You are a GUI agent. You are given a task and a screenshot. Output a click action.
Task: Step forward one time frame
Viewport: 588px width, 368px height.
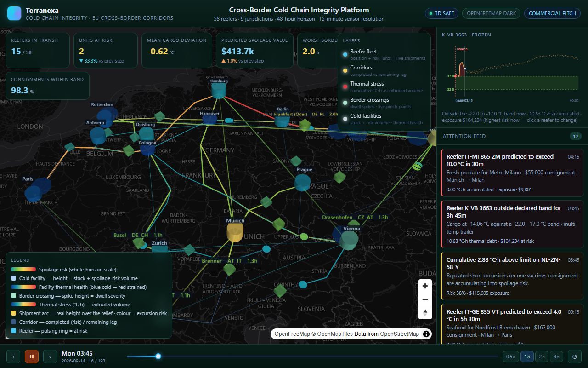50,356
